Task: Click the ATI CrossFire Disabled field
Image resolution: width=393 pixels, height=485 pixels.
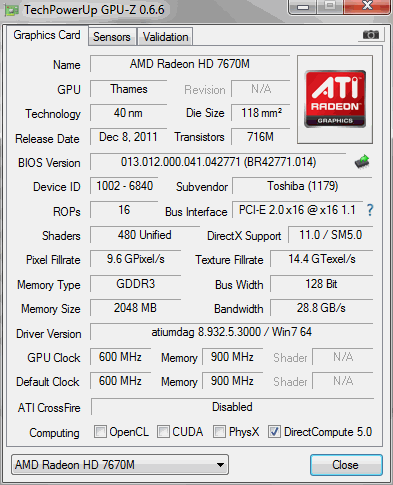Action: pos(232,407)
